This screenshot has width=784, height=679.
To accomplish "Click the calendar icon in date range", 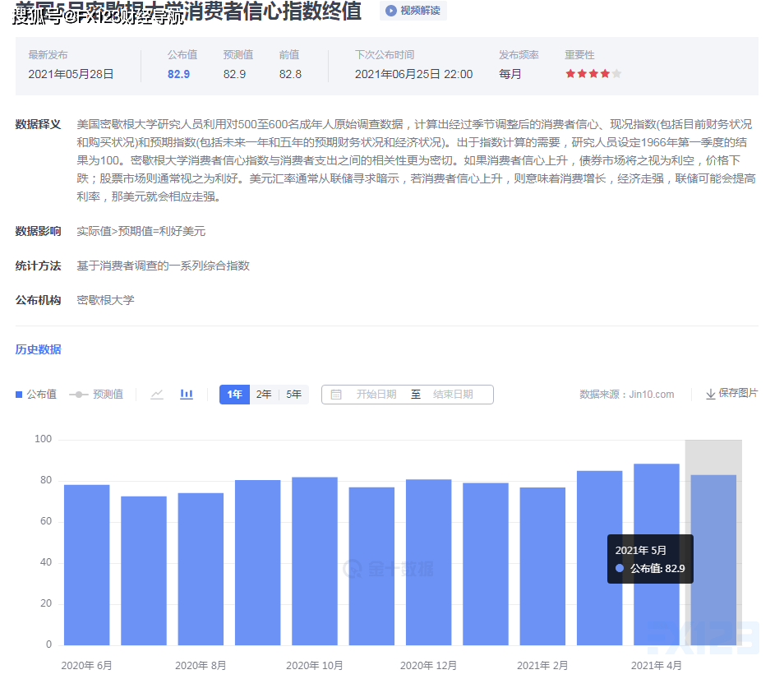I will click(336, 395).
